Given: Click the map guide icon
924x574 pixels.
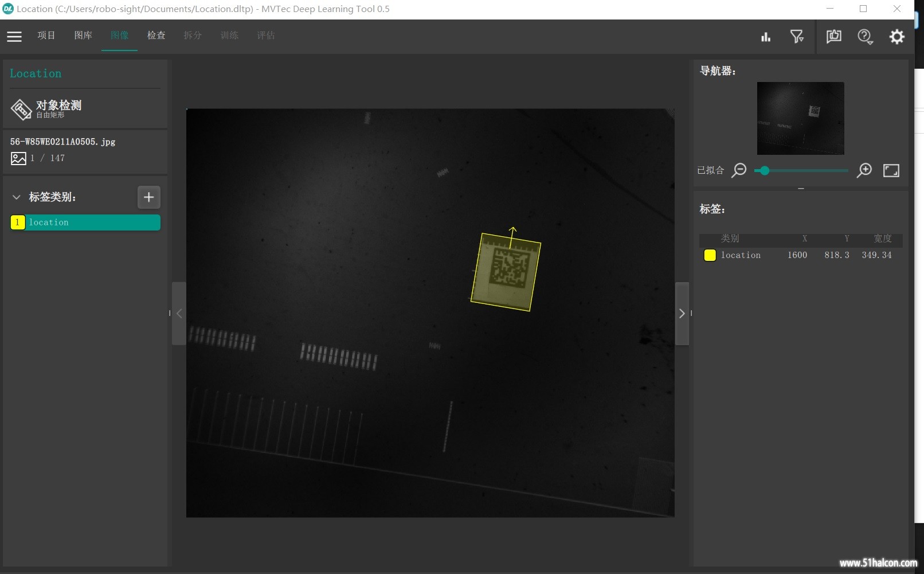Looking at the screenshot, I should click(x=834, y=37).
